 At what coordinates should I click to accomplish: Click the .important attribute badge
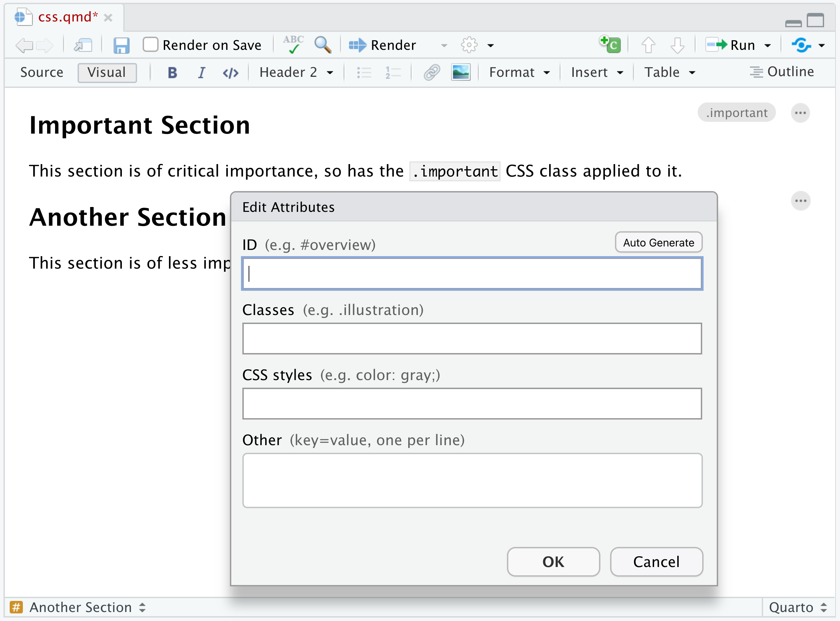tap(736, 113)
